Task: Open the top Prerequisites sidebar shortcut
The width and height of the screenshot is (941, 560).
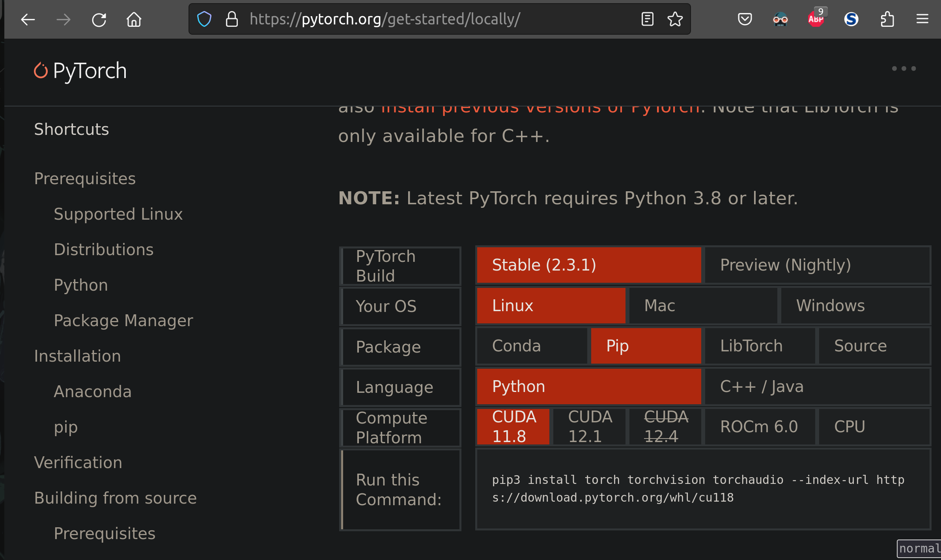Action: [85, 179]
